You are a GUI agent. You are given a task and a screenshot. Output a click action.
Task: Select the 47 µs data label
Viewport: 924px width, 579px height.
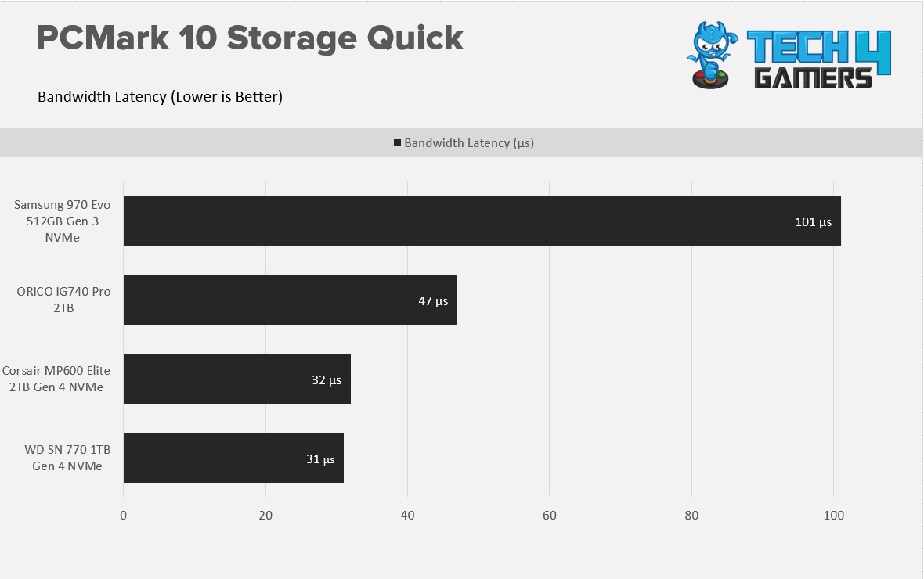[433, 301]
